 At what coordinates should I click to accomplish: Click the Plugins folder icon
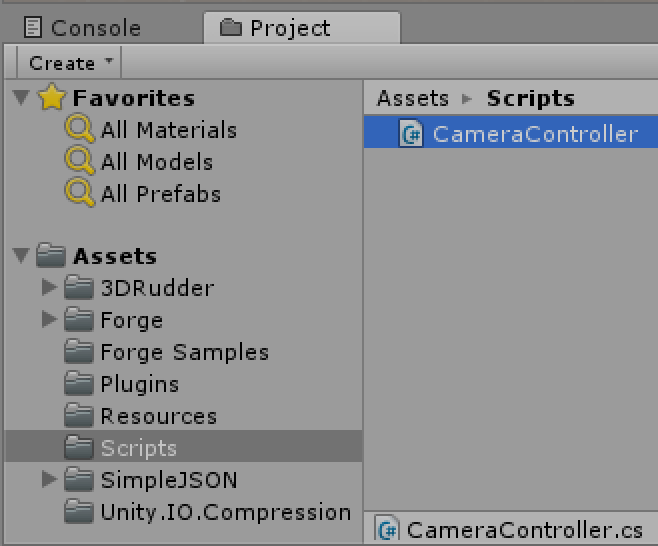[x=79, y=384]
